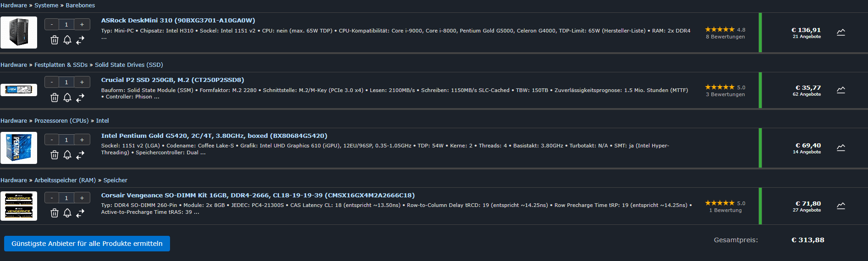
Task: Open ASRock DeskMini 310 product title link
Action: pos(178,21)
